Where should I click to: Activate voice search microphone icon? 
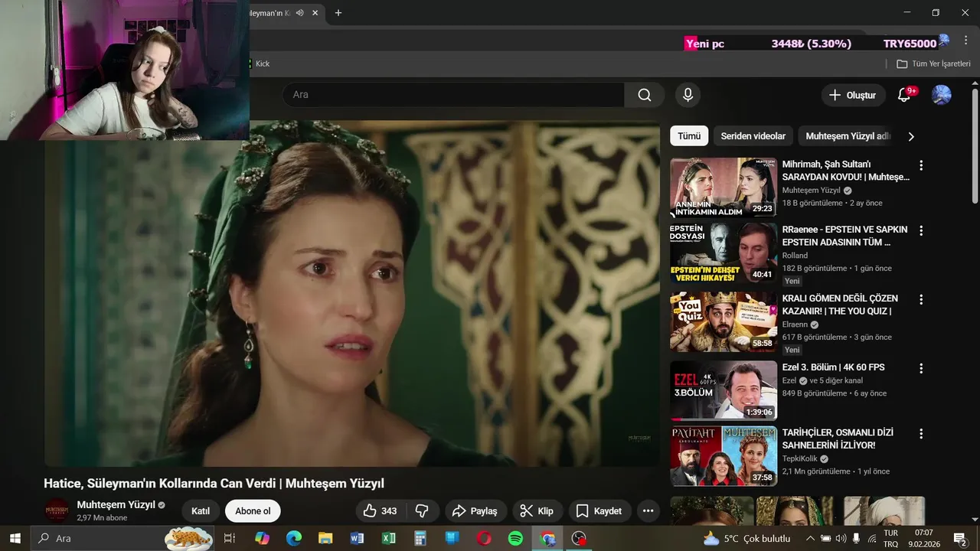[x=688, y=95]
